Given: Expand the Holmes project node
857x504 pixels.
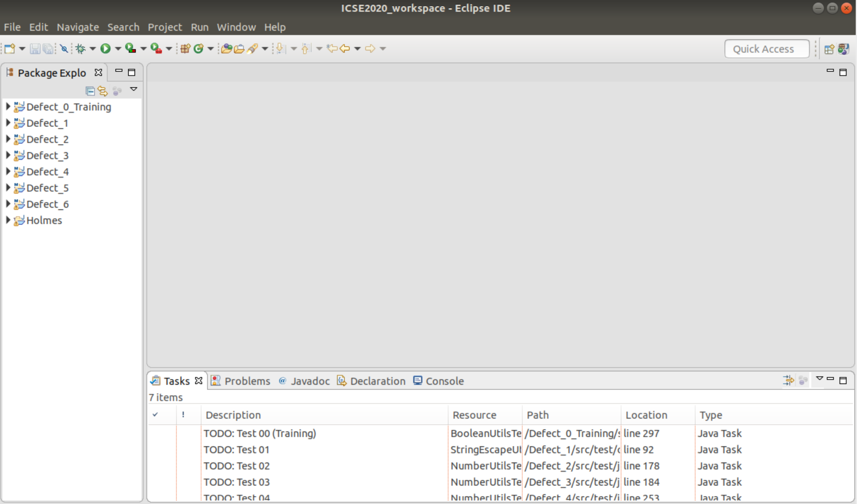Looking at the screenshot, I should click(8, 220).
